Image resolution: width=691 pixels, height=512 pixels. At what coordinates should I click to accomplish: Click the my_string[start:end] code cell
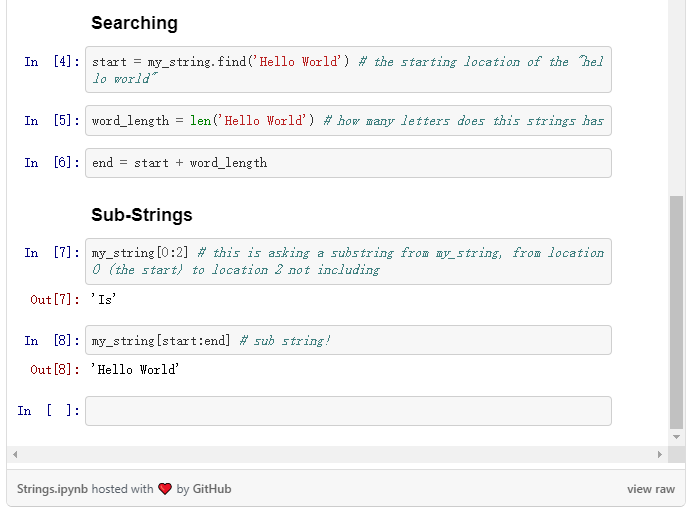click(348, 341)
